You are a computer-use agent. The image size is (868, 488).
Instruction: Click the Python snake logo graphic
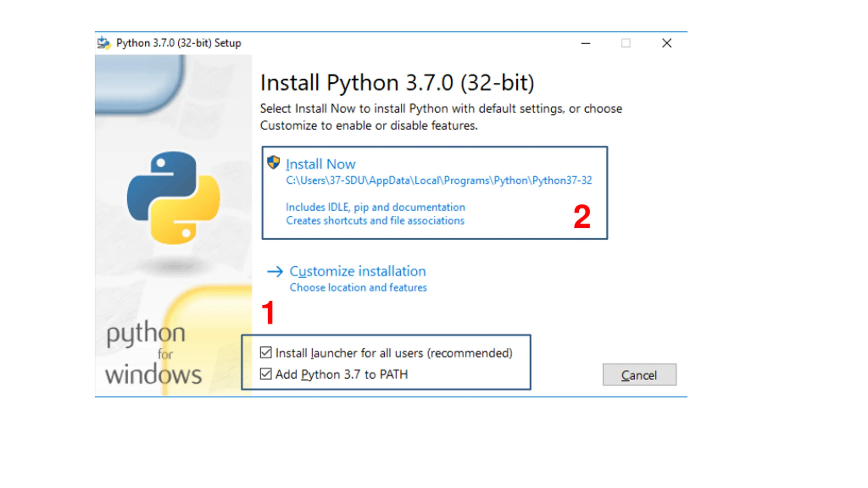click(x=173, y=198)
